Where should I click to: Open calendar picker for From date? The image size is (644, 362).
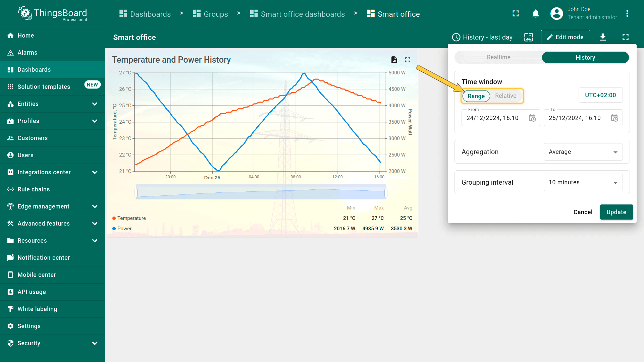pyautogui.click(x=532, y=118)
